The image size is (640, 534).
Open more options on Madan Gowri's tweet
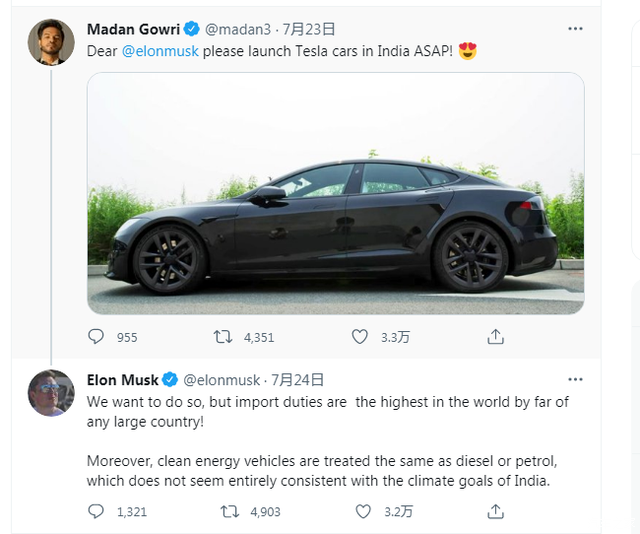575,29
